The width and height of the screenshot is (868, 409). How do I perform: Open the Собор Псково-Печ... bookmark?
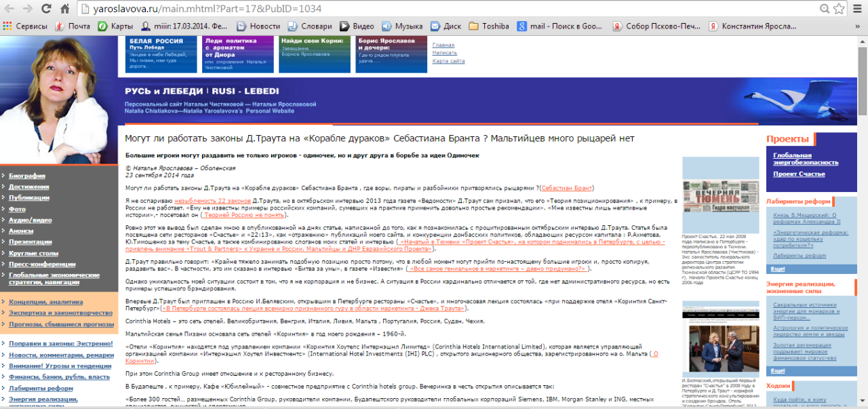click(655, 26)
